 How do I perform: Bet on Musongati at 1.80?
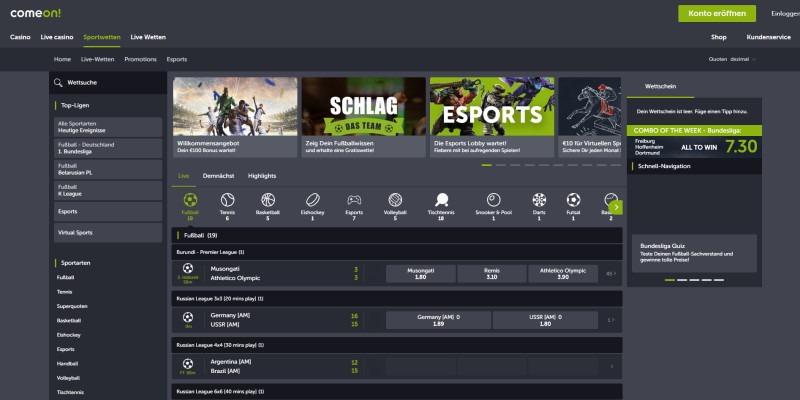pos(420,273)
